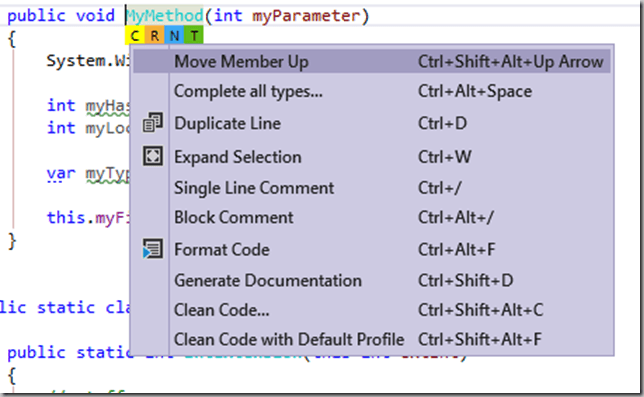Viewport: 644px width, 397px height.
Task: Select Format Code in context menu
Action: click(372, 250)
